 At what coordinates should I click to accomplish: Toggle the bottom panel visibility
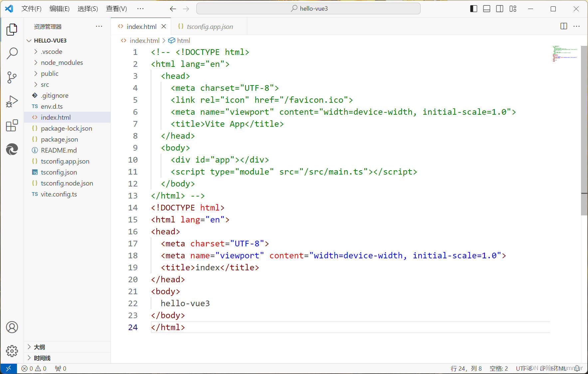tap(487, 9)
